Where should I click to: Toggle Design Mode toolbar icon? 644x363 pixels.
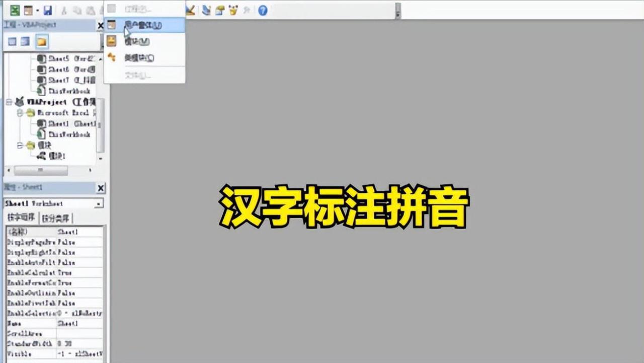click(191, 10)
